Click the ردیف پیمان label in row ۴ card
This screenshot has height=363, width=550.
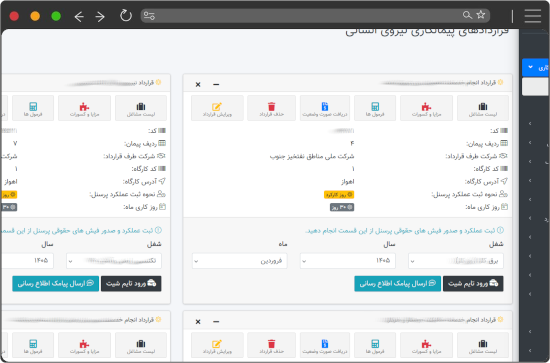coord(487,143)
